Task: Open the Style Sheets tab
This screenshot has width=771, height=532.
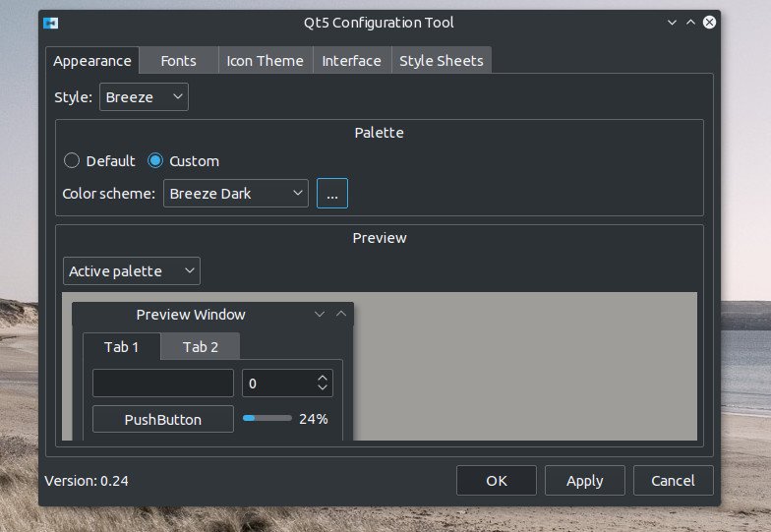Action: point(441,61)
